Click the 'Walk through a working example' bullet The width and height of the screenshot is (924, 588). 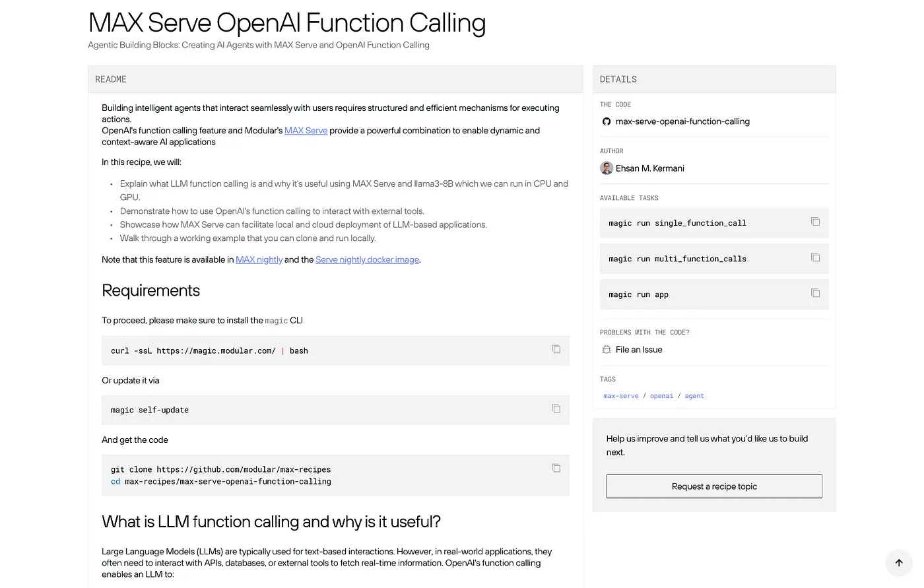point(248,238)
